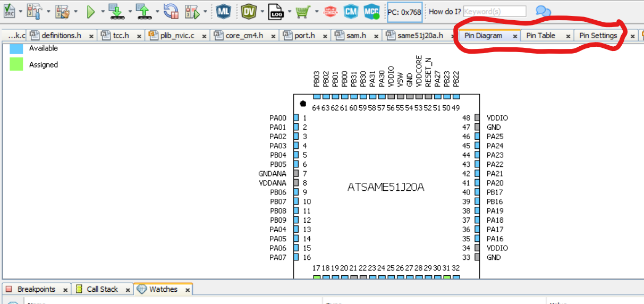Click Read Device Memory upload icon
The height and width of the screenshot is (304, 644).
143,11
